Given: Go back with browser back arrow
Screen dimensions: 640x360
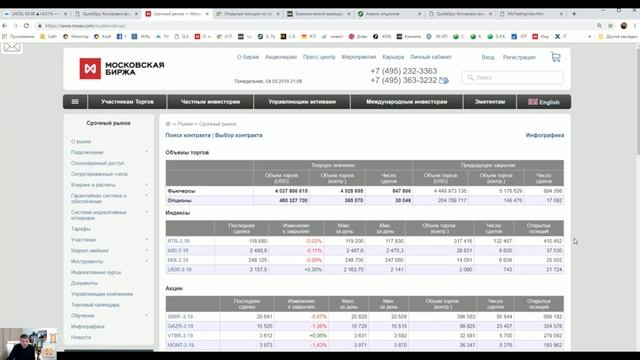Looking at the screenshot, I should click(x=5, y=25).
